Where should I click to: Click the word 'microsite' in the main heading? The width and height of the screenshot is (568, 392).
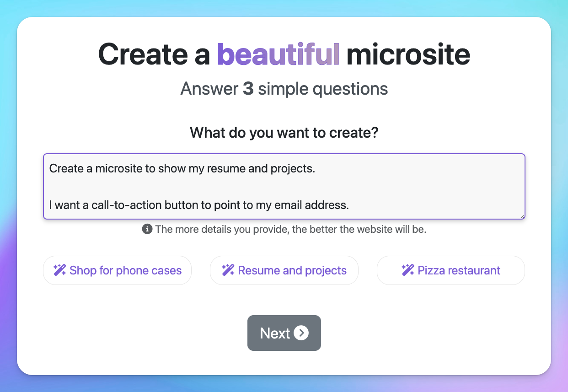coord(408,54)
